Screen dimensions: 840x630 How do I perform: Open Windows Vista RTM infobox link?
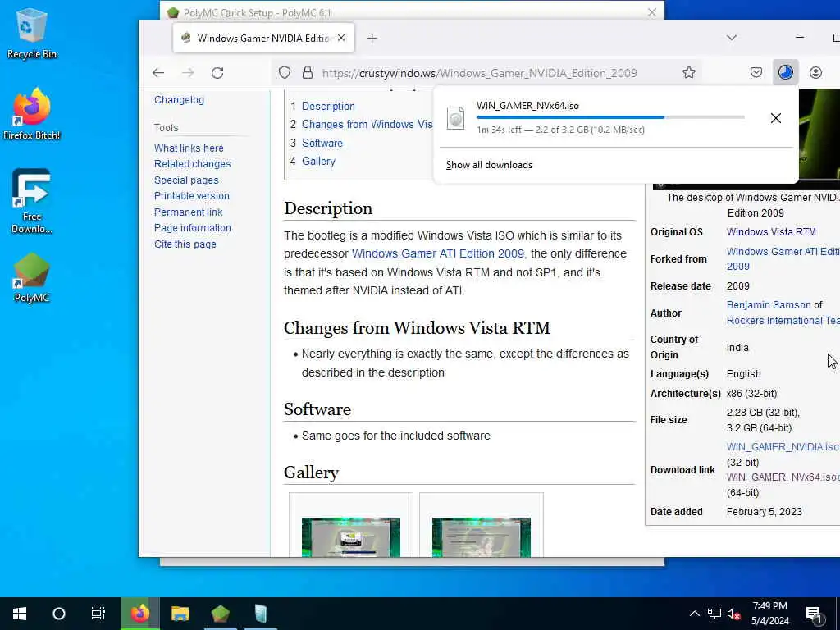[x=771, y=232]
